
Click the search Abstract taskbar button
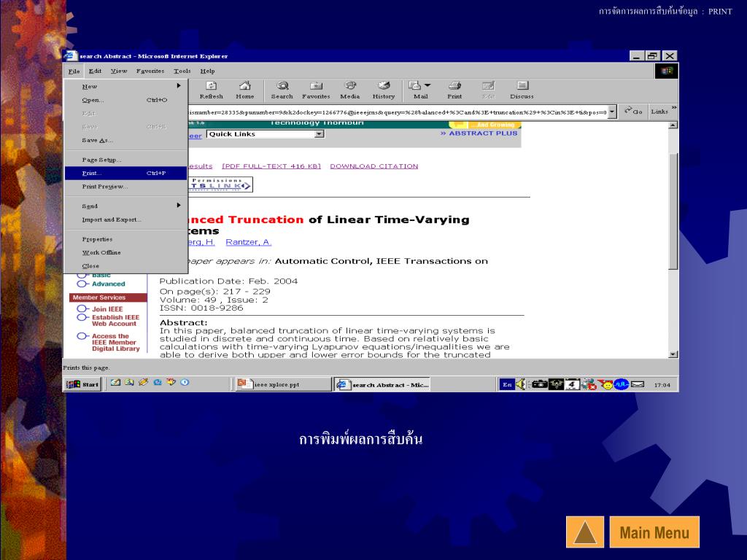(x=382, y=384)
